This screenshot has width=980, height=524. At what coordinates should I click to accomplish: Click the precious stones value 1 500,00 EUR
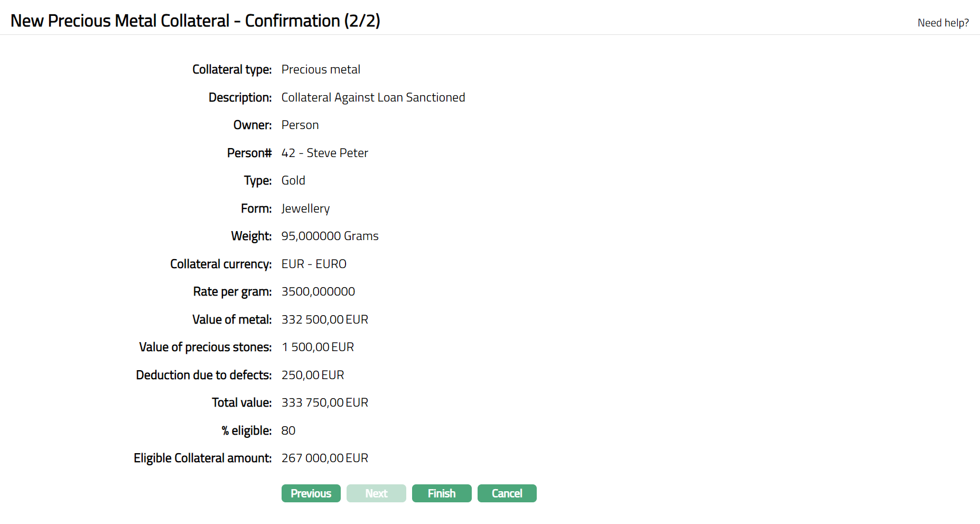tap(318, 347)
